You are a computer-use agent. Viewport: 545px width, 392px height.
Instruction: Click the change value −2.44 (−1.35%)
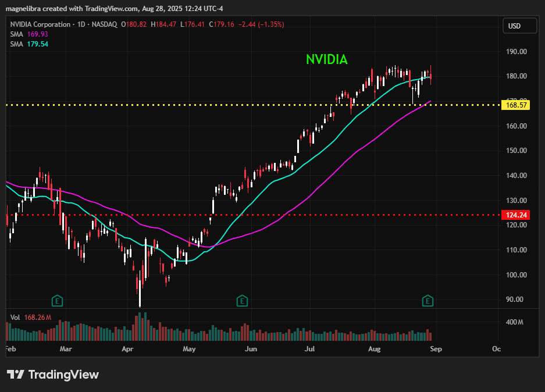(261, 24)
